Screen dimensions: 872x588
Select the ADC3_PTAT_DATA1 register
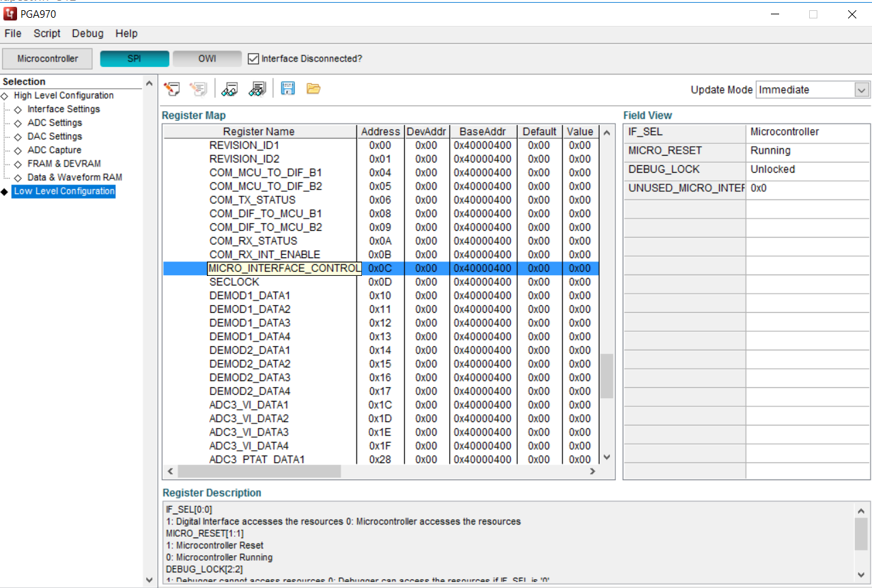[381, 459]
